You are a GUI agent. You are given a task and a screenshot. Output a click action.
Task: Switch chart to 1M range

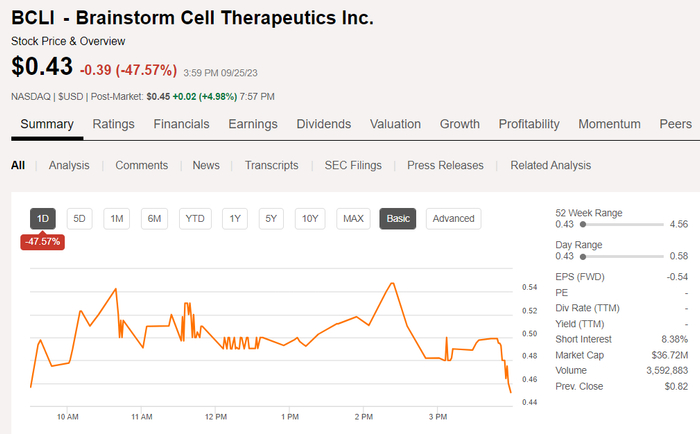[117, 218]
